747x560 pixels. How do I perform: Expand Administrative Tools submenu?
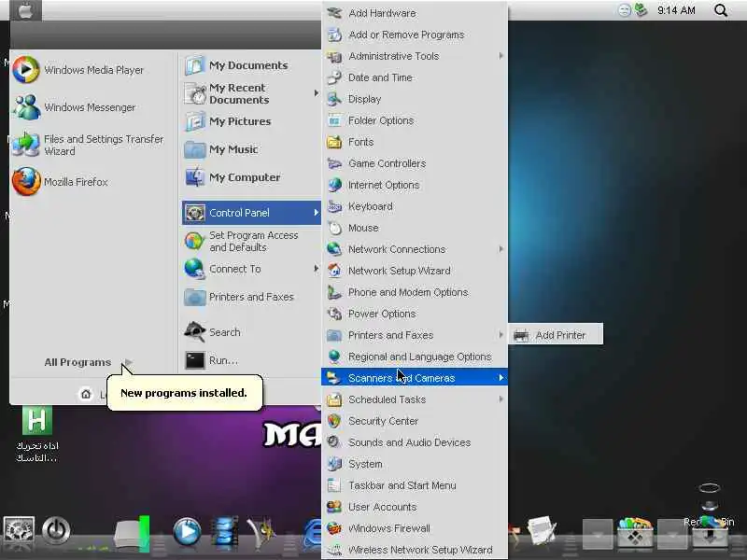[415, 56]
